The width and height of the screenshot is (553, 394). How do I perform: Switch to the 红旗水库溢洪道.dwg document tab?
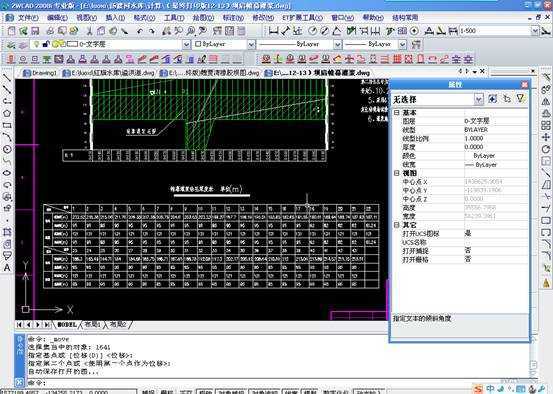(x=109, y=73)
